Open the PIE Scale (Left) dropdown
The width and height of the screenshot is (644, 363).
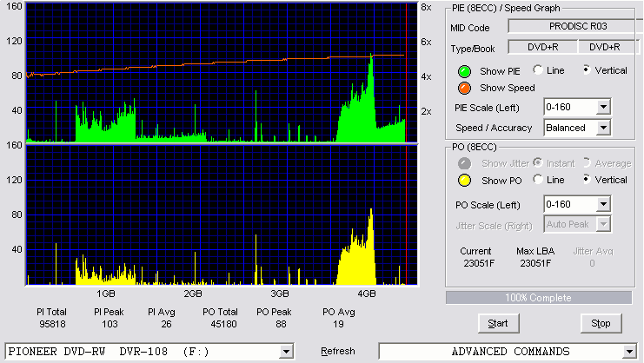pyautogui.click(x=603, y=108)
